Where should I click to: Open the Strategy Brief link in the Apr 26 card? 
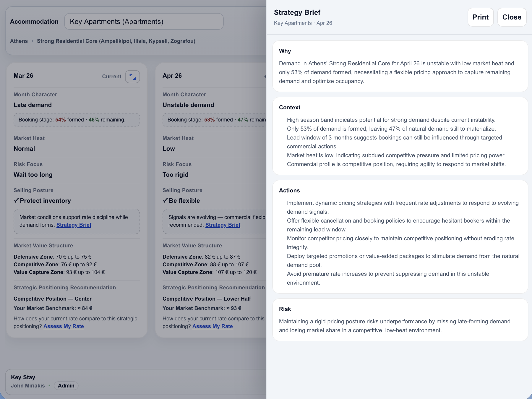223,225
